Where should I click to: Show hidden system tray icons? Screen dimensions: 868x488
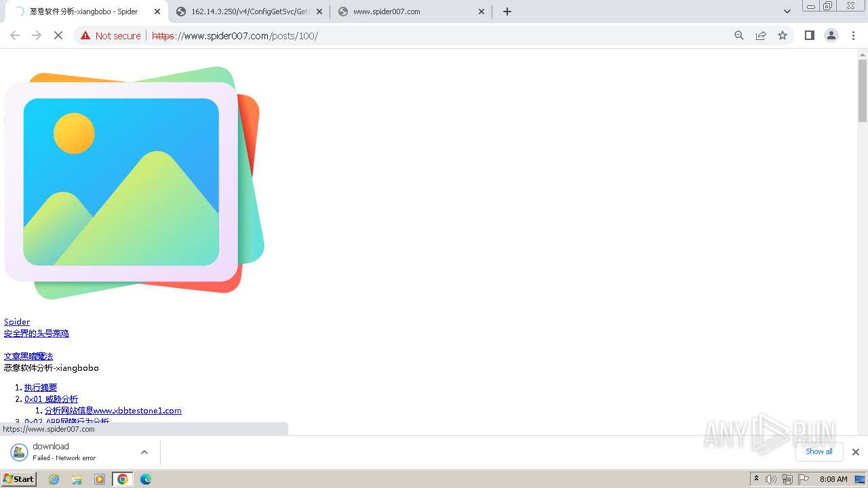coord(757,479)
